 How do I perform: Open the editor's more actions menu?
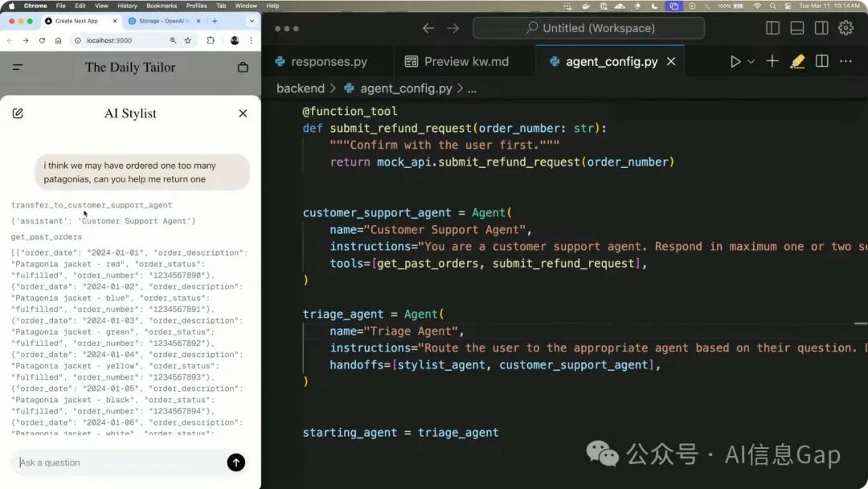coord(845,61)
